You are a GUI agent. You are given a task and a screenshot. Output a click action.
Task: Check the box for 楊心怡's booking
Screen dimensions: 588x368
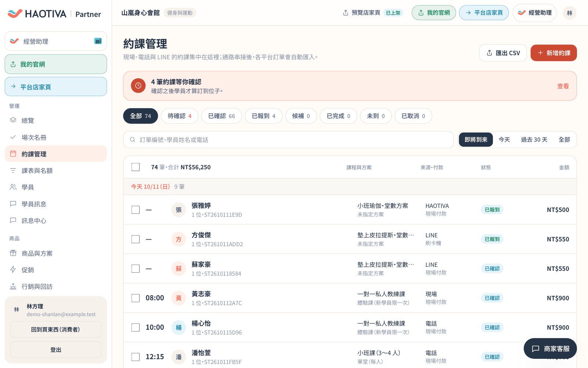[x=136, y=328]
